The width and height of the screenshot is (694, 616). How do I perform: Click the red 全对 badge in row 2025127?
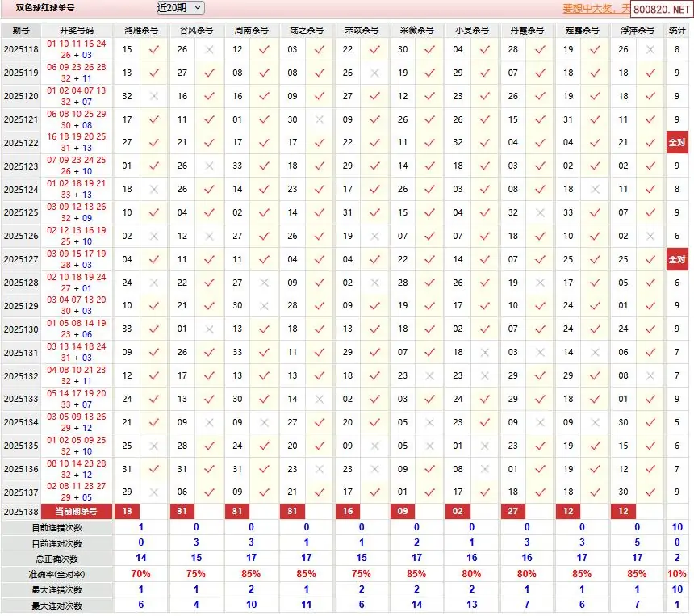pyautogui.click(x=675, y=259)
